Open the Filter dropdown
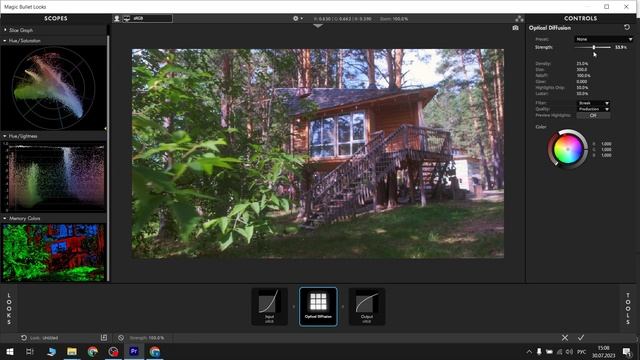Image resolution: width=640 pixels, height=360 pixels. (593, 103)
